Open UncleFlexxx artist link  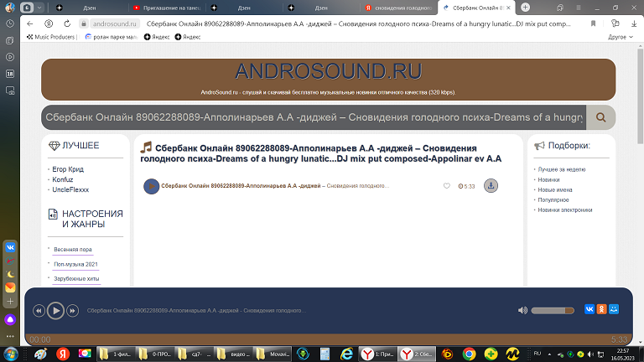coord(70,189)
